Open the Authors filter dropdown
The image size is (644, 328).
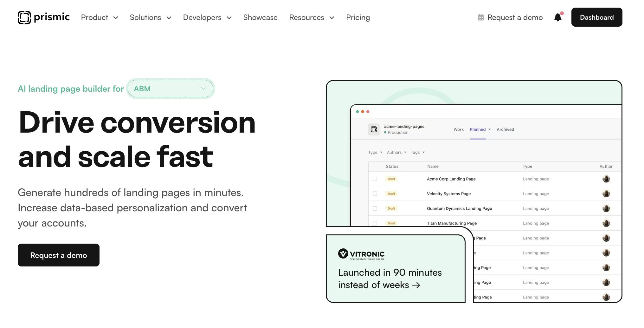[x=396, y=152]
